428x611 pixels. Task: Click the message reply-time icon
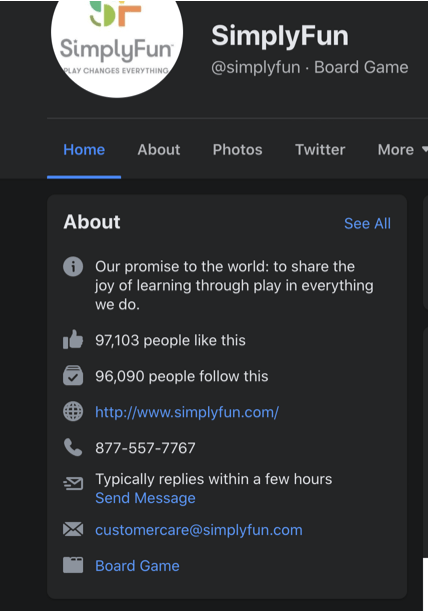(x=73, y=483)
